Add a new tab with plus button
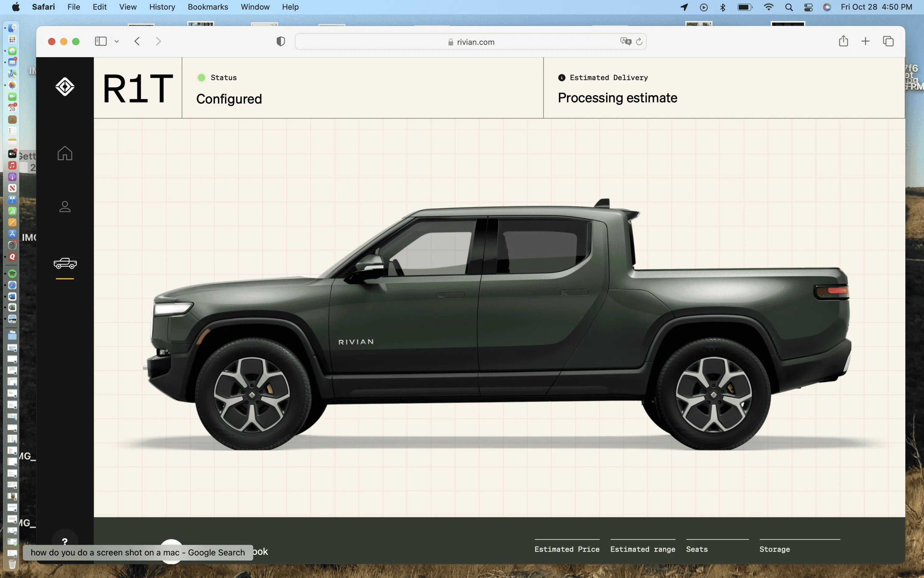 (865, 41)
